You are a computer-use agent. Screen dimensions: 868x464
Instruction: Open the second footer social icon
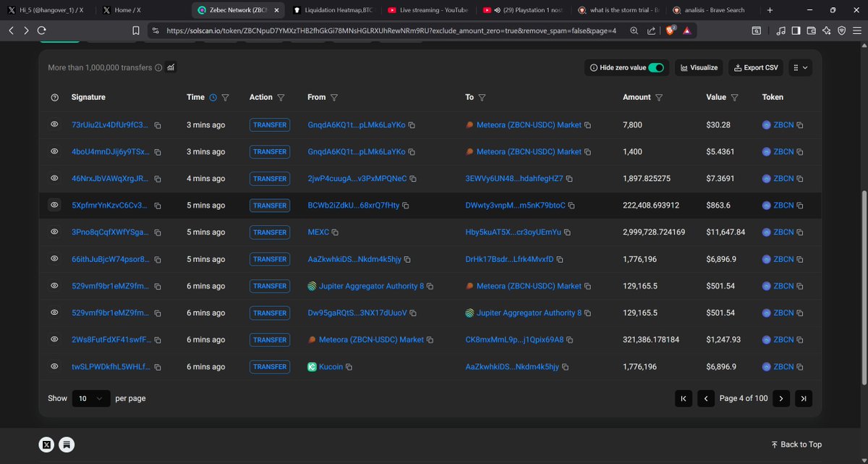[x=66, y=444]
